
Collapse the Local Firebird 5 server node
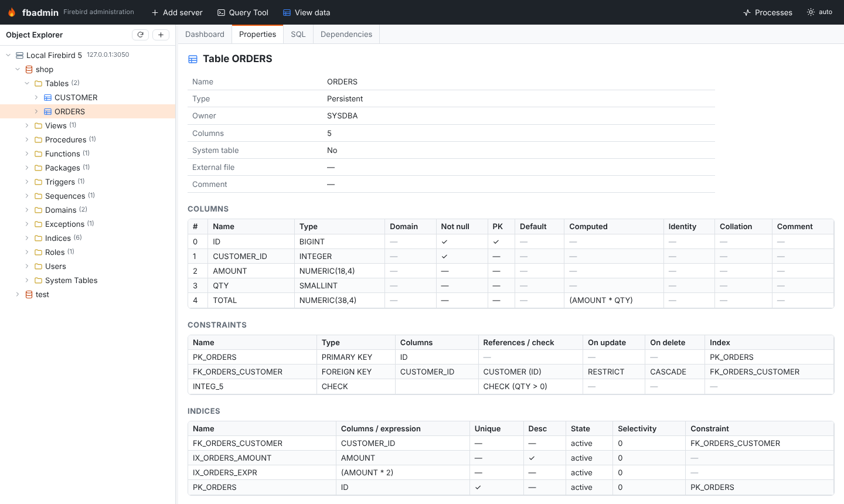(8, 55)
